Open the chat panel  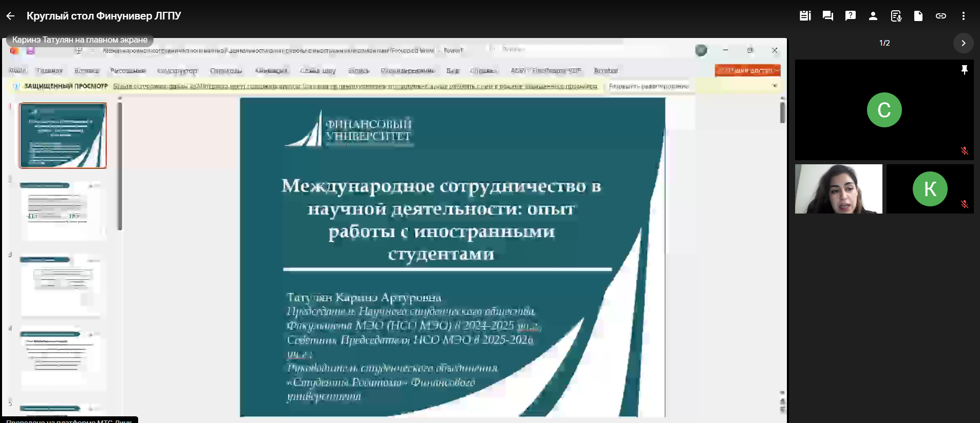(827, 16)
